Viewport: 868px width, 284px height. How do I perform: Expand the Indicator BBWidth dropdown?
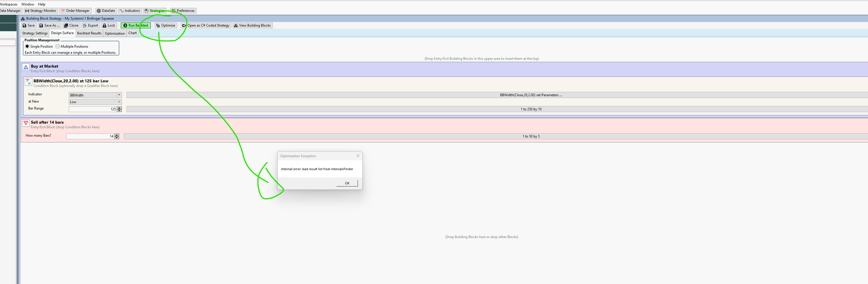click(119, 95)
